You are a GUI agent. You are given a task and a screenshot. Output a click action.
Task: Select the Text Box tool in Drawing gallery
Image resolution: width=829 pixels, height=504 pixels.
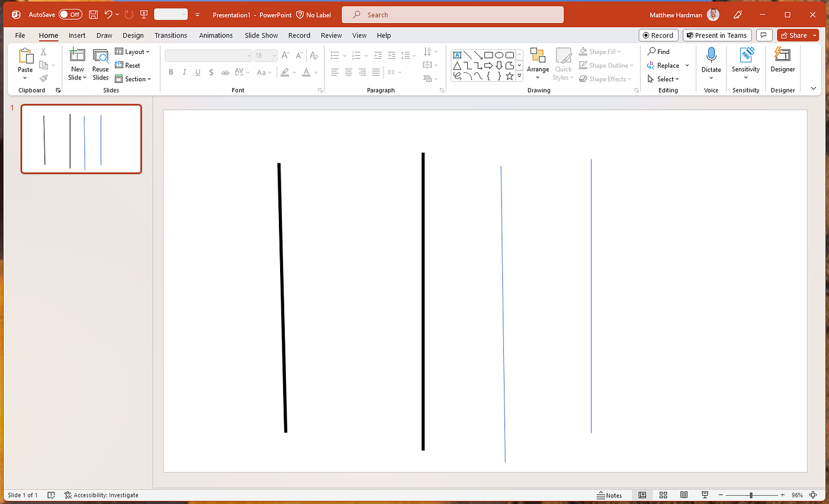tap(457, 54)
